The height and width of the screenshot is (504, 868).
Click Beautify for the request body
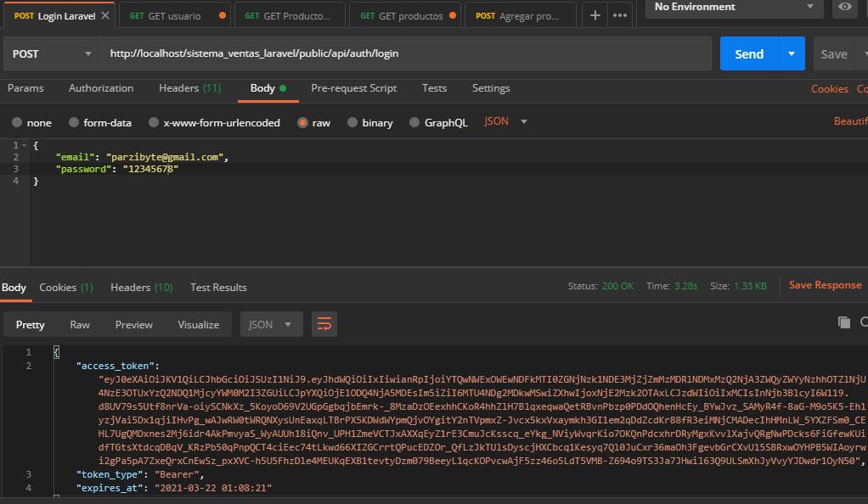tap(851, 121)
